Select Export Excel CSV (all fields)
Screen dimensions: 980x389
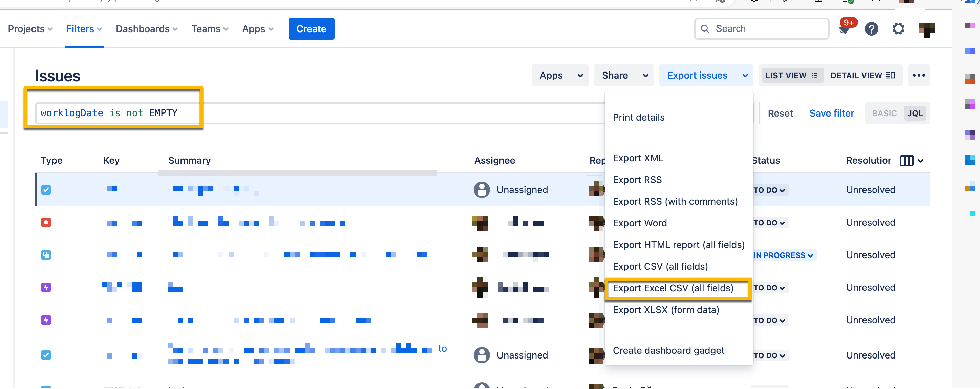click(673, 288)
